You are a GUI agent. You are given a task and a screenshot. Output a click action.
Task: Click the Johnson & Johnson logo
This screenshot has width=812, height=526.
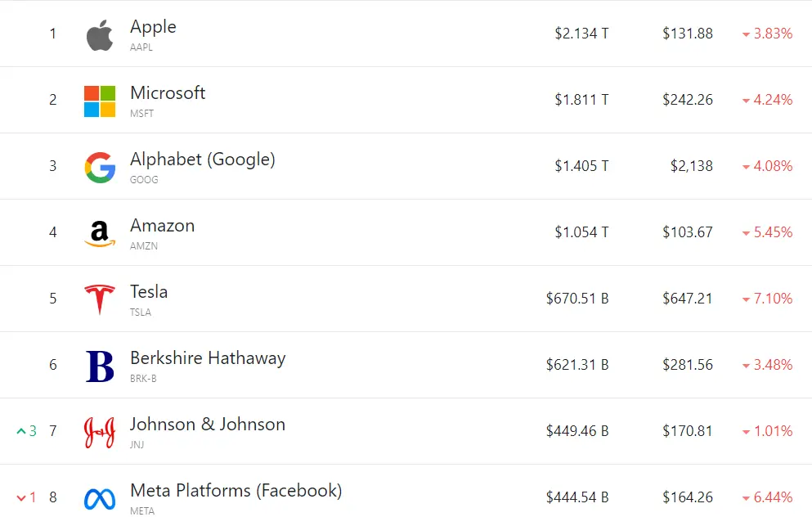pyautogui.click(x=100, y=432)
